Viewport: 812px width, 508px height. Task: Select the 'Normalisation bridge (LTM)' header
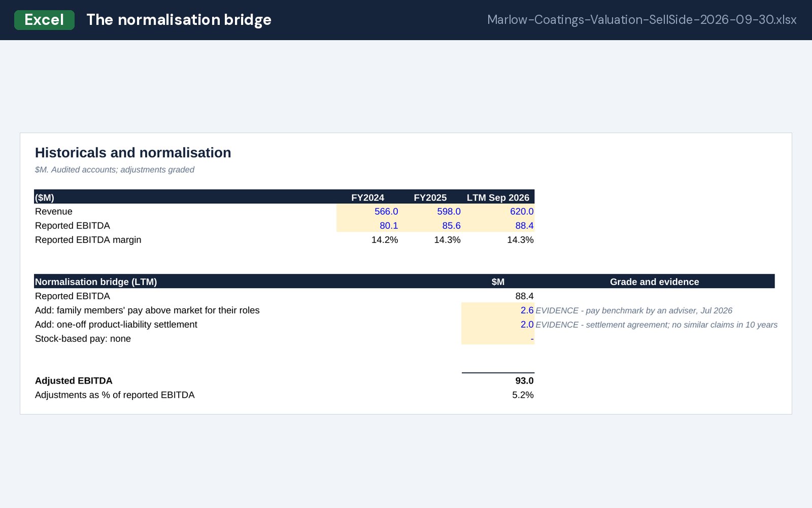pos(96,282)
